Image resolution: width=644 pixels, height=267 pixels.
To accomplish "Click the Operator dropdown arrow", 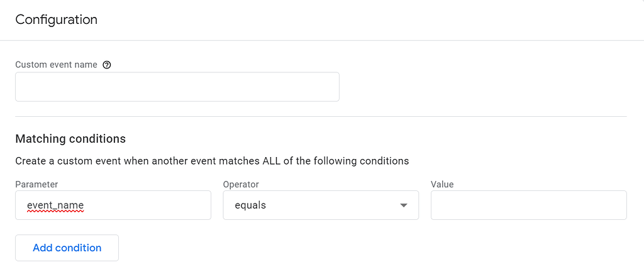I will [404, 205].
